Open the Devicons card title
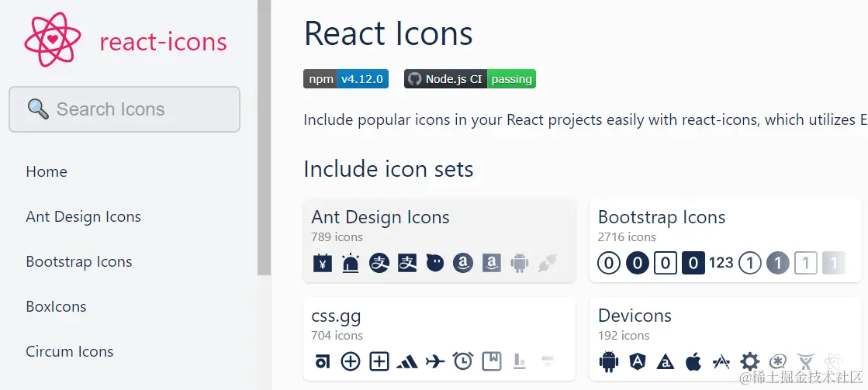The height and width of the screenshot is (390, 868). [x=635, y=316]
